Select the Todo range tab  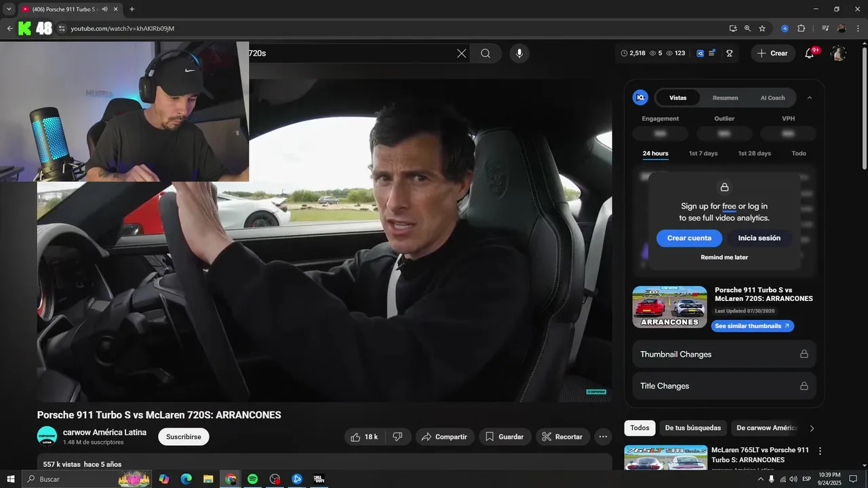799,154
